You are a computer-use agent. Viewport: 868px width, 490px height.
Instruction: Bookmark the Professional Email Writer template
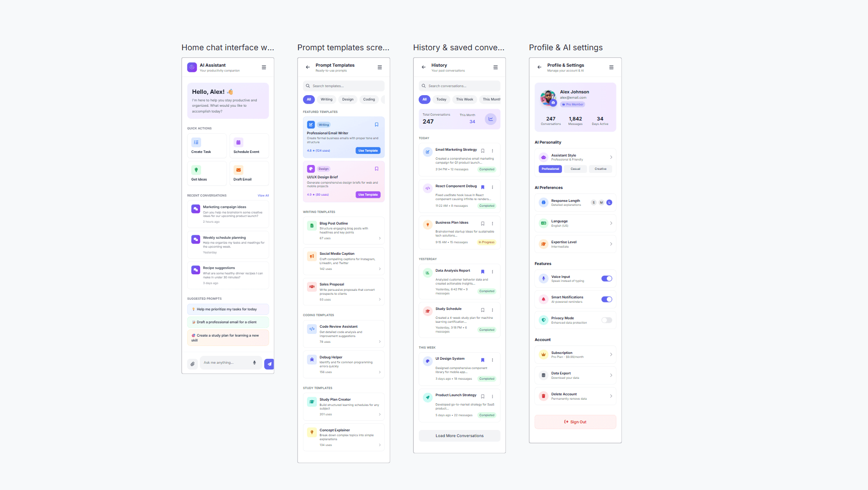tap(376, 125)
